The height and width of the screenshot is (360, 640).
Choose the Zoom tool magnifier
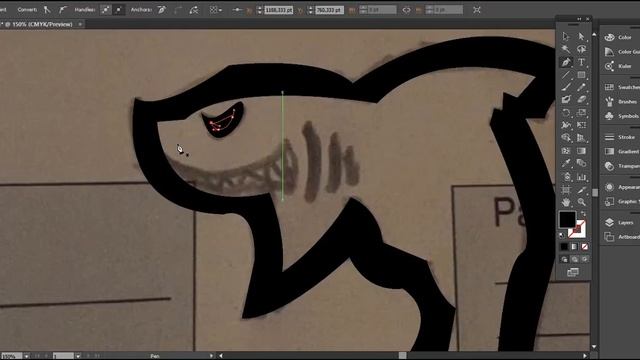(581, 202)
